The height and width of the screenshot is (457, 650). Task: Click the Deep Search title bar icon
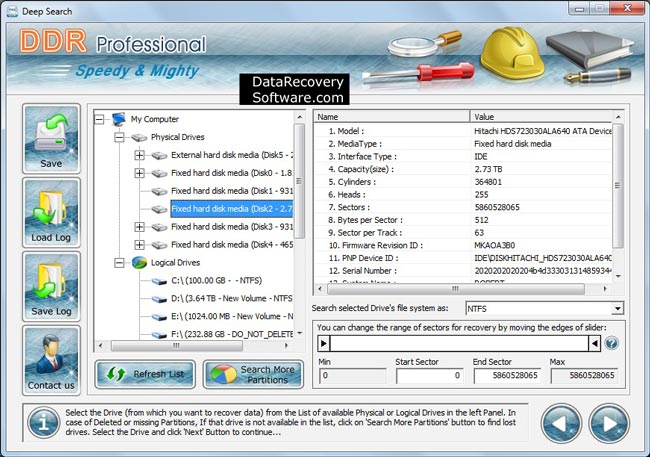pyautogui.click(x=12, y=11)
